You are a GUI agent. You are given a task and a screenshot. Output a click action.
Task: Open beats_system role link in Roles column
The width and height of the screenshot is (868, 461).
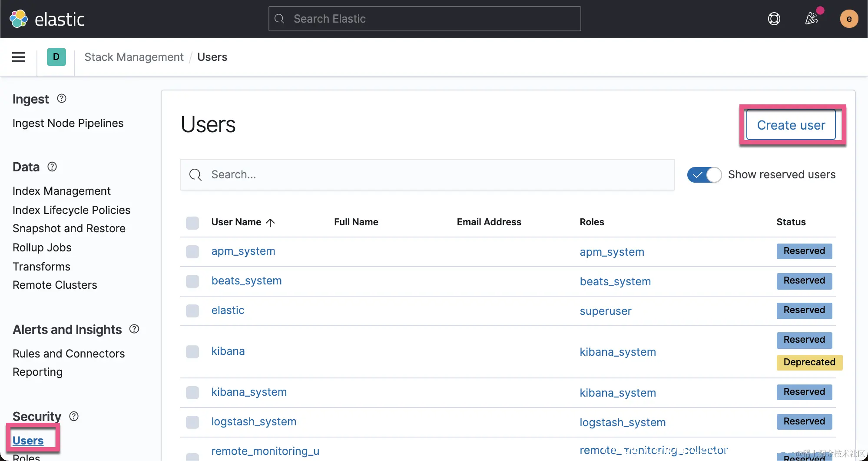click(x=616, y=281)
